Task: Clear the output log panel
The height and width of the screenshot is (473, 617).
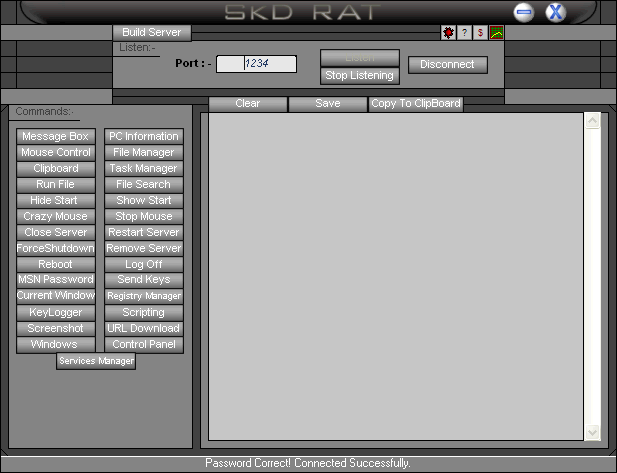Action: tap(247, 104)
